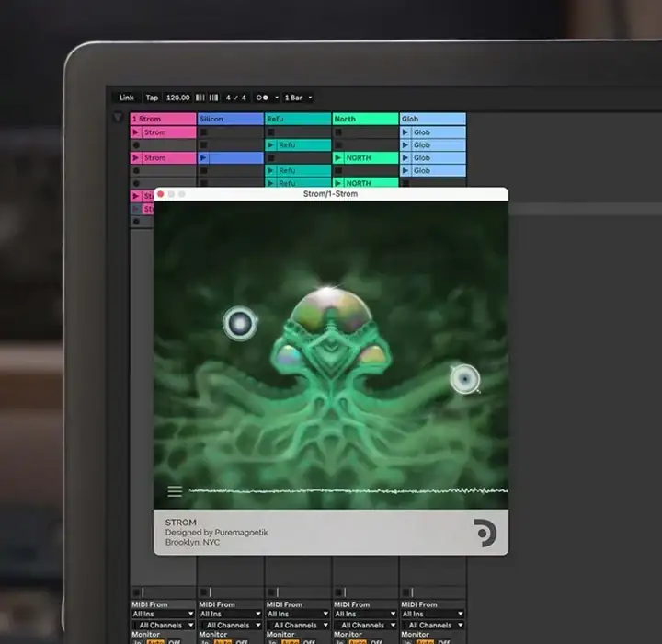Set Glob track Monitor to Off
662x644 pixels.
[x=444, y=642]
